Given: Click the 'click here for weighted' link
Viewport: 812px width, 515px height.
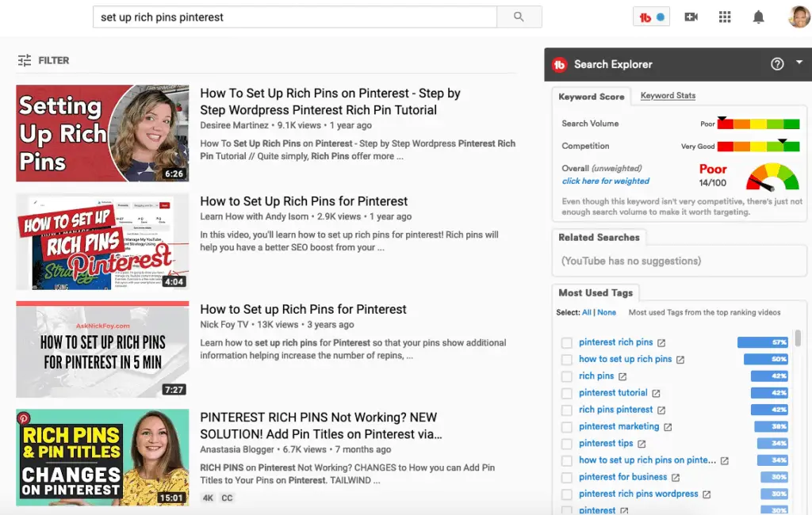Looking at the screenshot, I should [x=605, y=181].
